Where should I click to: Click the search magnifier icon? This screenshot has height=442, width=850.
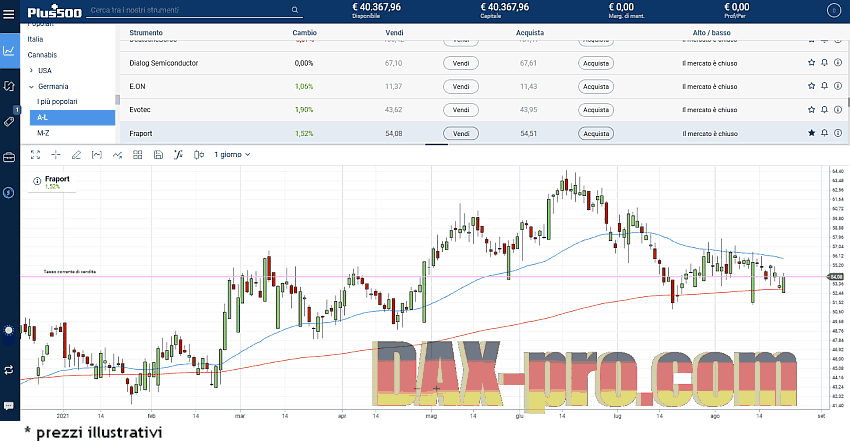[x=294, y=10]
